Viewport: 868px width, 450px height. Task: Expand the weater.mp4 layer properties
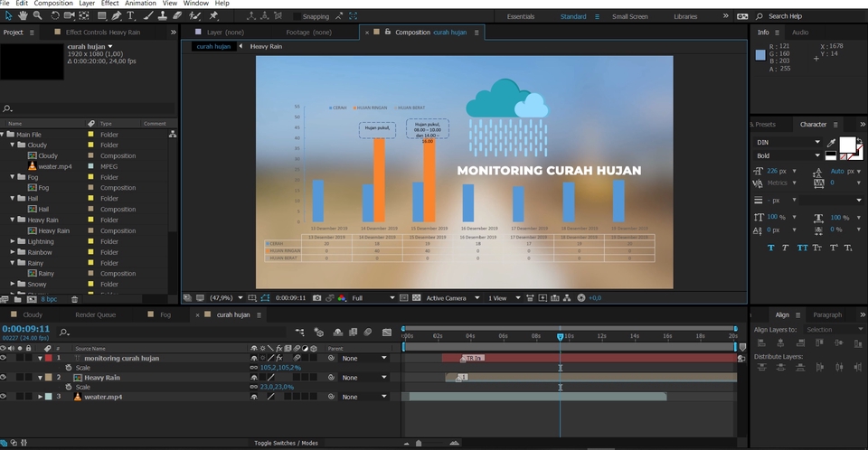click(40, 397)
